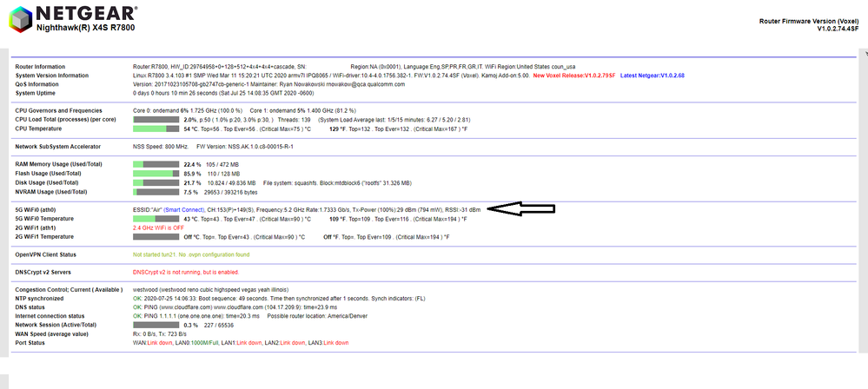Click the 22.4 % RAM usage value
The image size is (868, 389).
coord(192,164)
